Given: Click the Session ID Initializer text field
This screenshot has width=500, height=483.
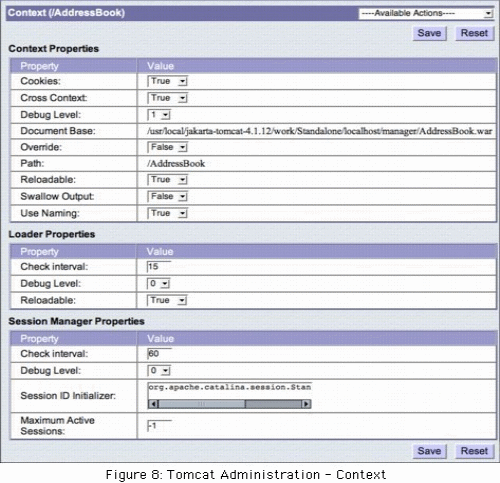Looking at the screenshot, I should pos(230,390).
